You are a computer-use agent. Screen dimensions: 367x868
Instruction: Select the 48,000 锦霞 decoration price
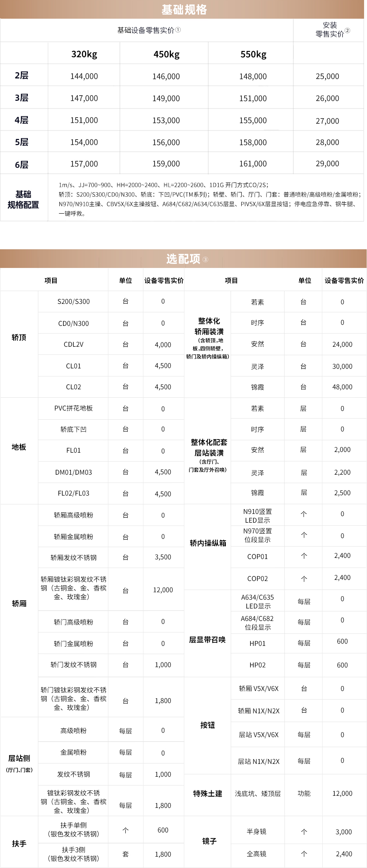coord(342,387)
